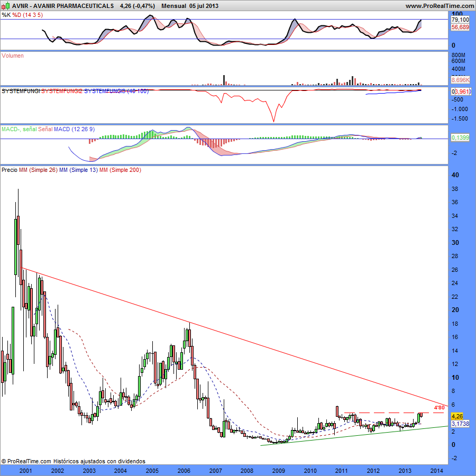
Task: Click the 2003 year marker on time axis
Action: [89, 471]
